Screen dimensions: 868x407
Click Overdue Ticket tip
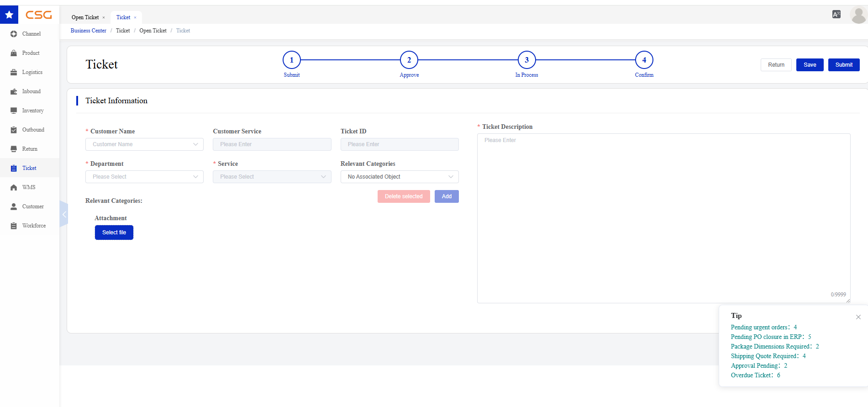pyautogui.click(x=756, y=375)
